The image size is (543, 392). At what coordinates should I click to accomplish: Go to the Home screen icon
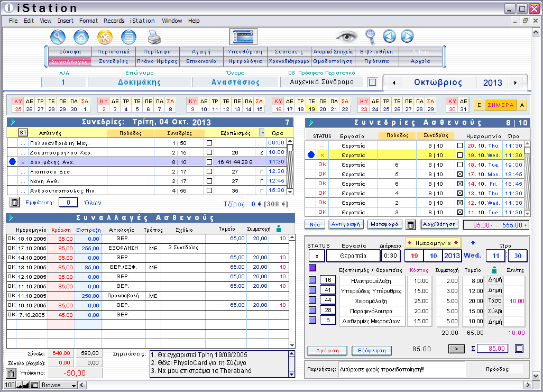coord(81,37)
